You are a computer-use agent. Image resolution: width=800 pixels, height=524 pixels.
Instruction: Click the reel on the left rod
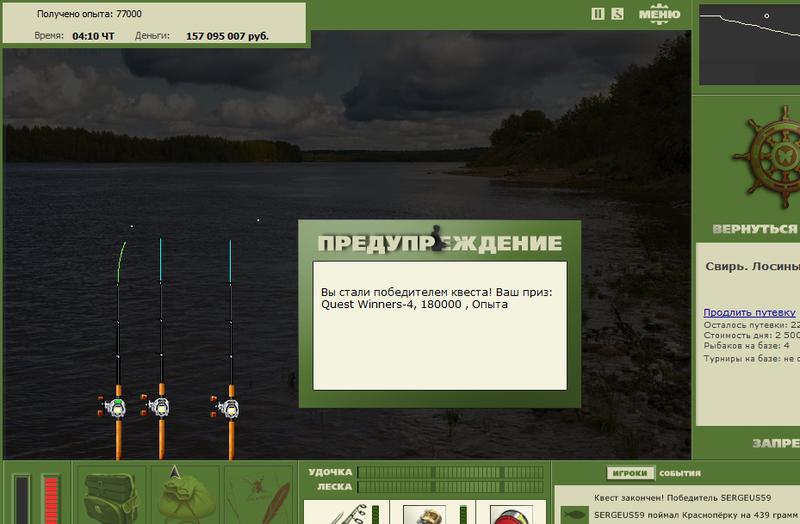click(x=112, y=407)
